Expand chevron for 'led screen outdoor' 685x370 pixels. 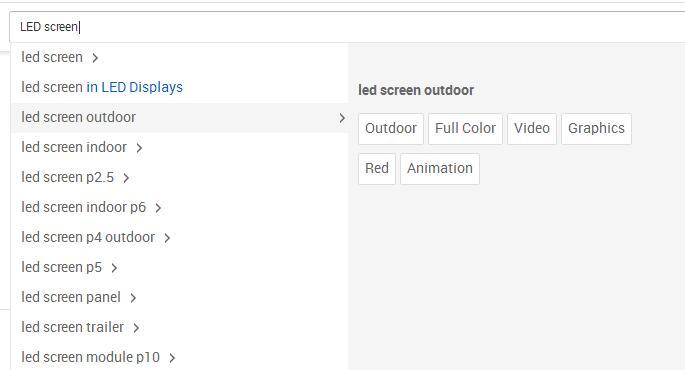(x=342, y=118)
